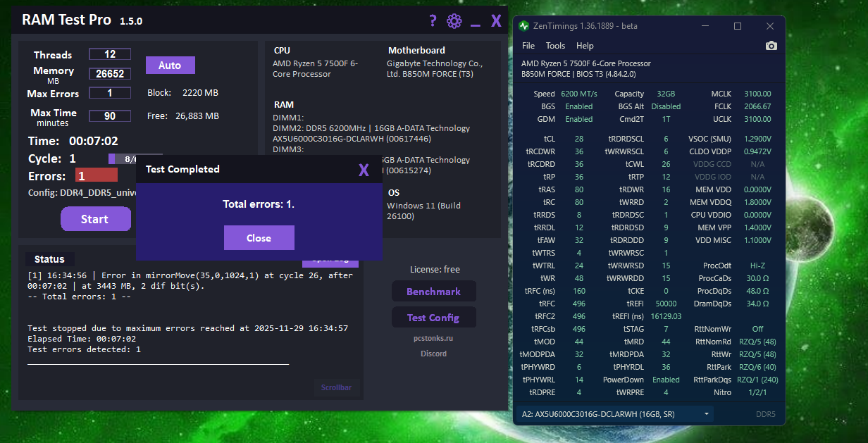This screenshot has height=443, width=868.
Task: Click the BGS Alt Disabled value
Action: 666,106
